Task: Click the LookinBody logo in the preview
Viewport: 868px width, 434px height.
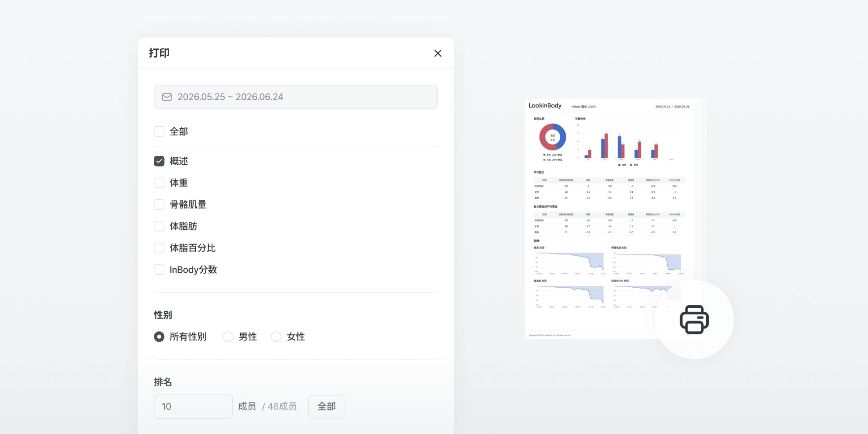Action: point(545,106)
